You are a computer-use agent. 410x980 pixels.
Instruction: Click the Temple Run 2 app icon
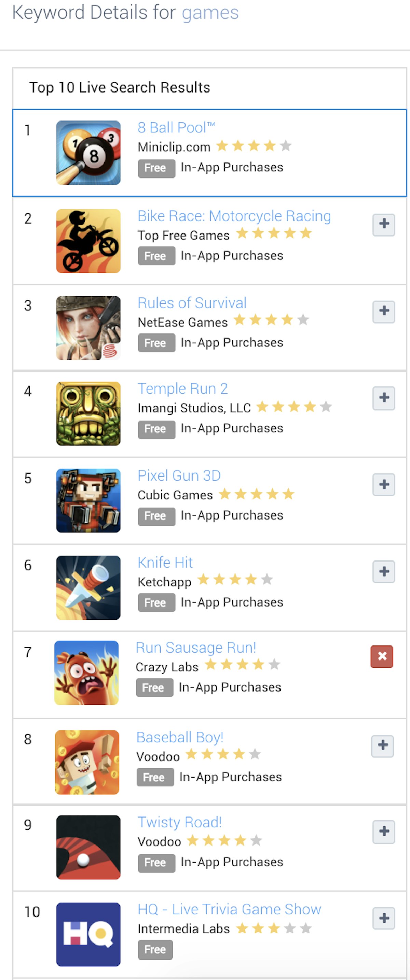click(x=88, y=413)
